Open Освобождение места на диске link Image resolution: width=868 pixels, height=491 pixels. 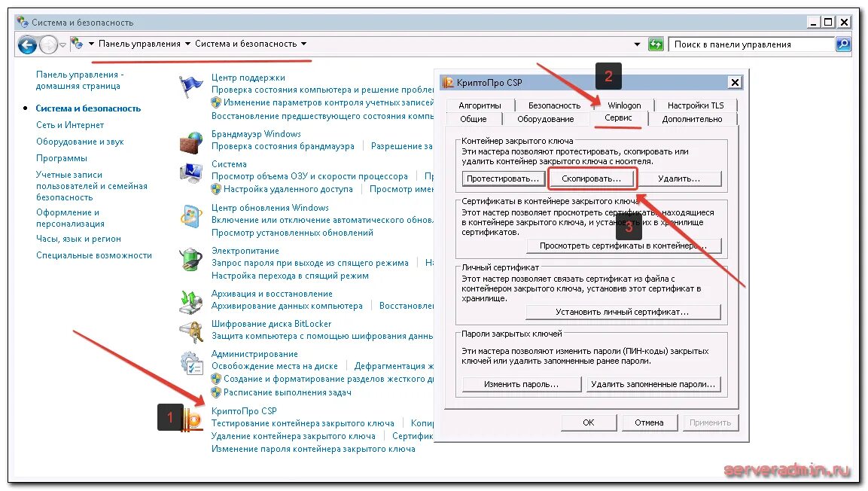(x=275, y=367)
